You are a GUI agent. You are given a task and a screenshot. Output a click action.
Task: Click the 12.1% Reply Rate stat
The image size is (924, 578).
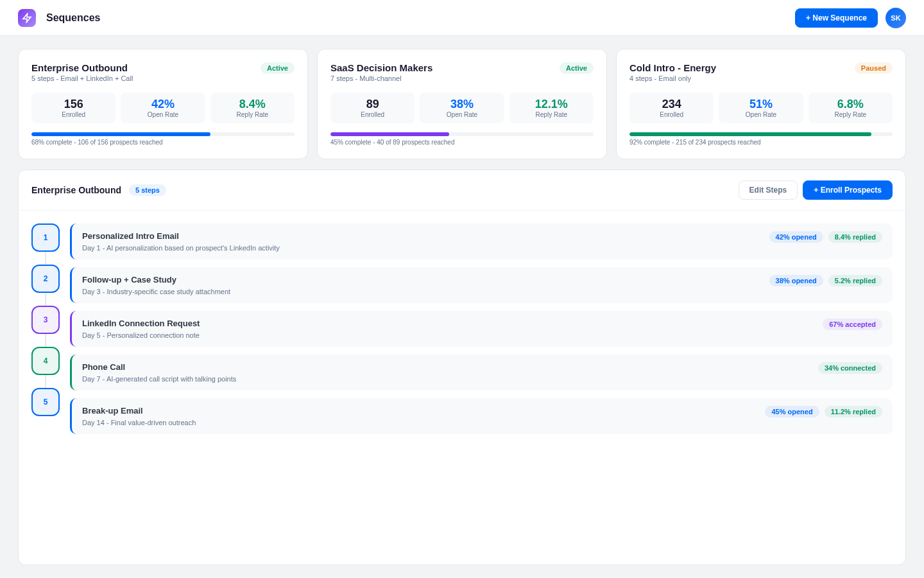coord(551,108)
